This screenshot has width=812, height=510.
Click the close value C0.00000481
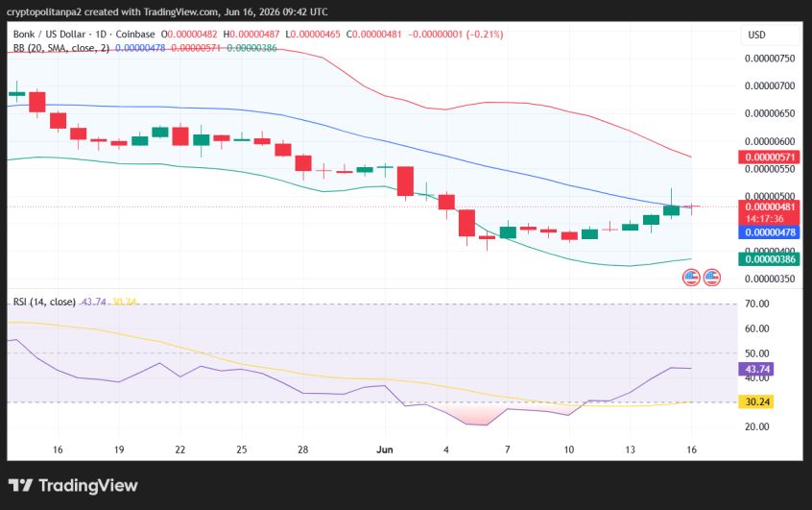tap(374, 35)
